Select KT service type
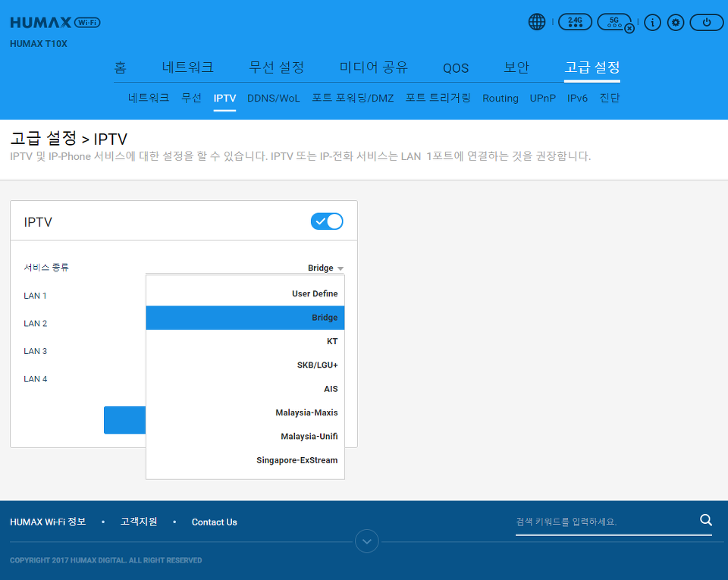 coord(245,341)
